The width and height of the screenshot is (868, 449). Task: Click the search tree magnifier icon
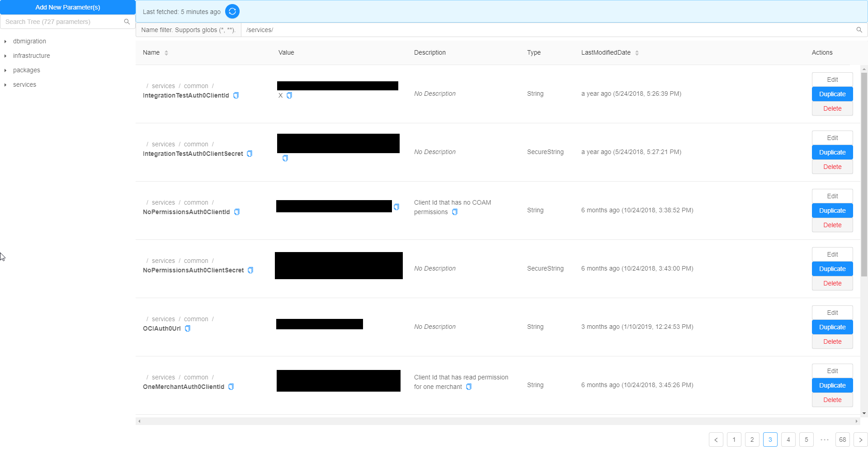pos(127,22)
